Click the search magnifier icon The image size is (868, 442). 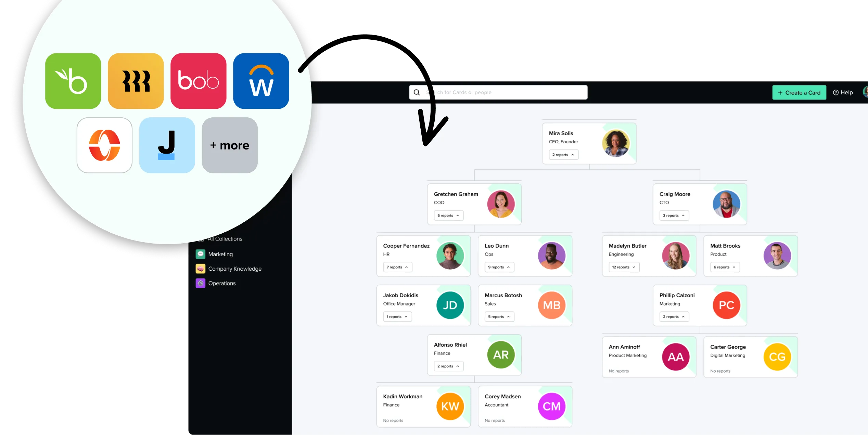point(416,92)
